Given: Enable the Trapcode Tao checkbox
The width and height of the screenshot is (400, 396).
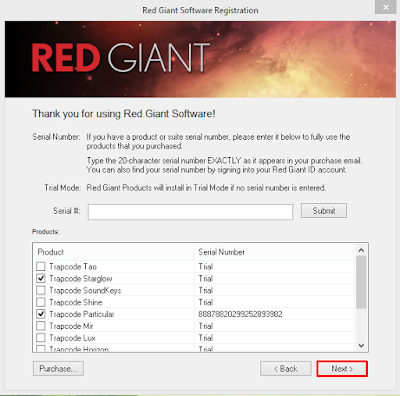Looking at the screenshot, I should 41,266.
